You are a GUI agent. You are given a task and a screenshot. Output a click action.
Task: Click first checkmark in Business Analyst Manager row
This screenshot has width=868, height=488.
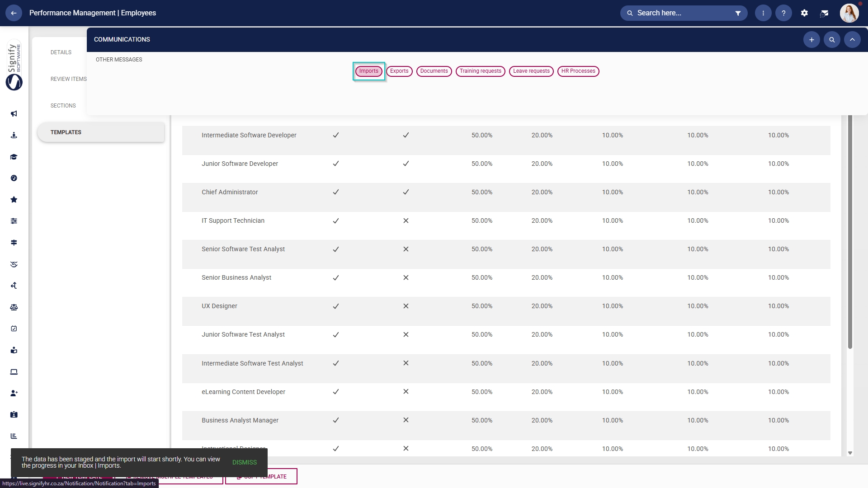pyautogui.click(x=336, y=420)
